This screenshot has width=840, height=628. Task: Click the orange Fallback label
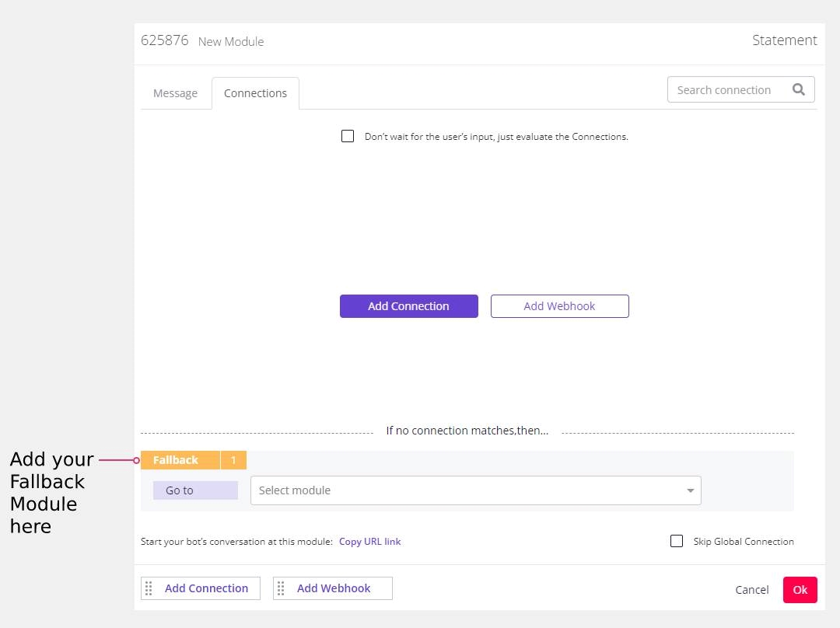coord(175,459)
